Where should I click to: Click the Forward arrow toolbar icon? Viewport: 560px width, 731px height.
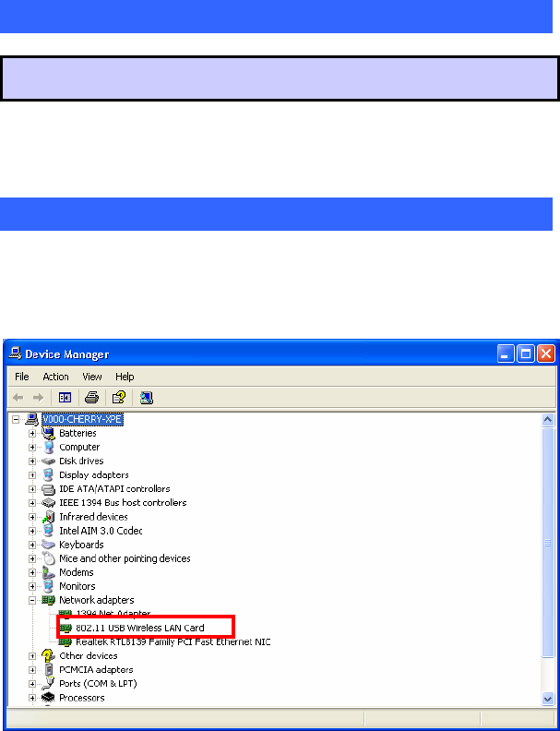point(38,397)
